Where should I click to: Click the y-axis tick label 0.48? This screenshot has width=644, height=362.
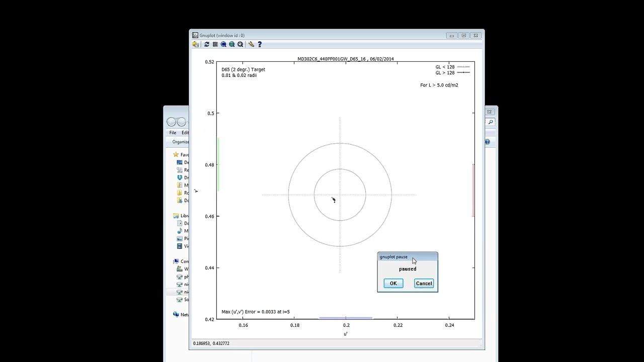click(x=209, y=165)
